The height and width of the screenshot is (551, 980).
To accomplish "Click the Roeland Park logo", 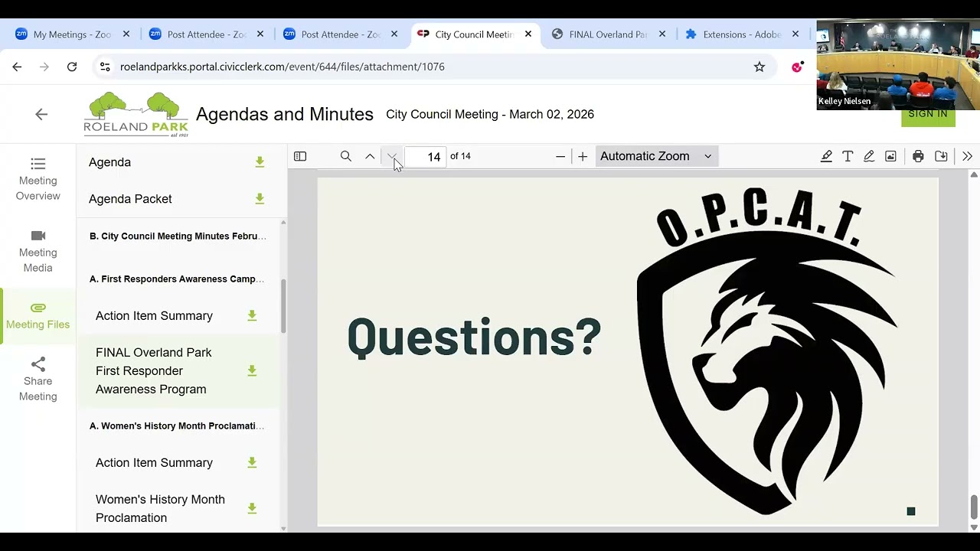I will [136, 114].
